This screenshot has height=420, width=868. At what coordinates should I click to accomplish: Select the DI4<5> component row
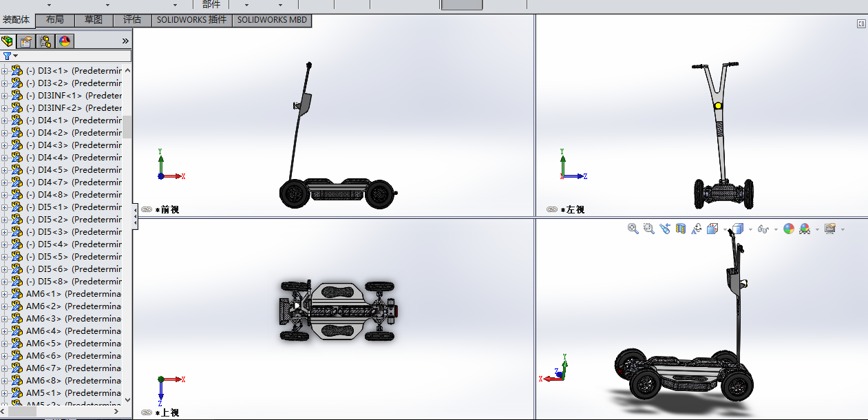[x=65, y=169]
